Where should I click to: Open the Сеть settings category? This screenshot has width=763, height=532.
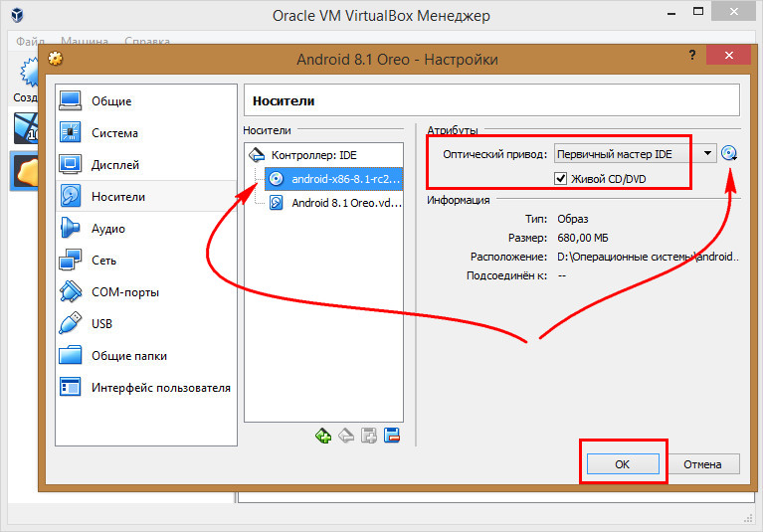click(146, 261)
